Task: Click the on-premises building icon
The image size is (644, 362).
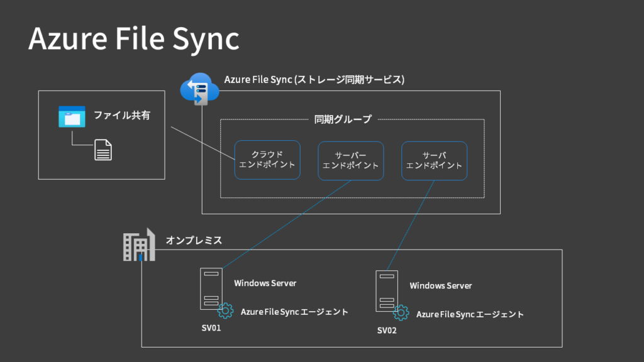Action: pyautogui.click(x=139, y=246)
